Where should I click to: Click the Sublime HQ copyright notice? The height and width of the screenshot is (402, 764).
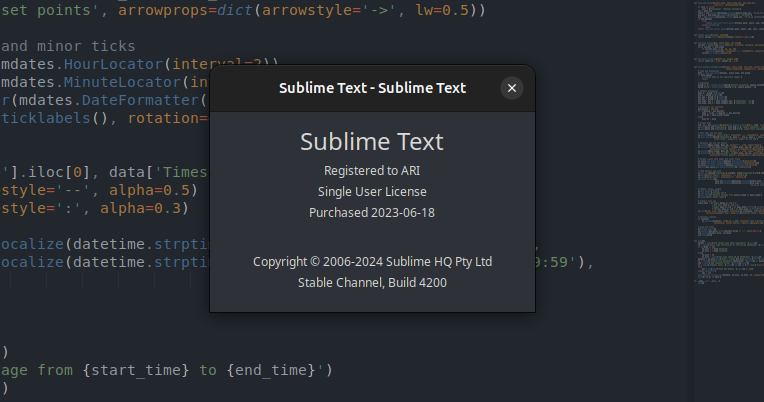371,261
